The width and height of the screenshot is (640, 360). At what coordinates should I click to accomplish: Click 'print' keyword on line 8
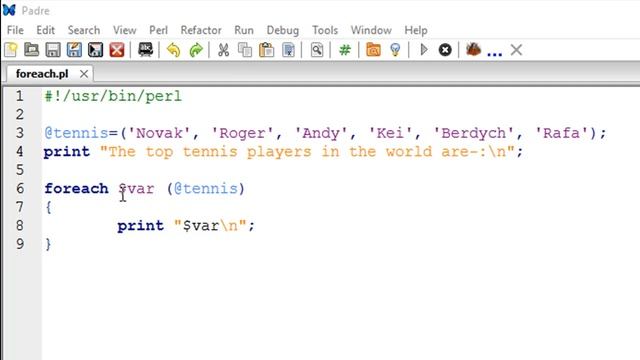tap(140, 226)
